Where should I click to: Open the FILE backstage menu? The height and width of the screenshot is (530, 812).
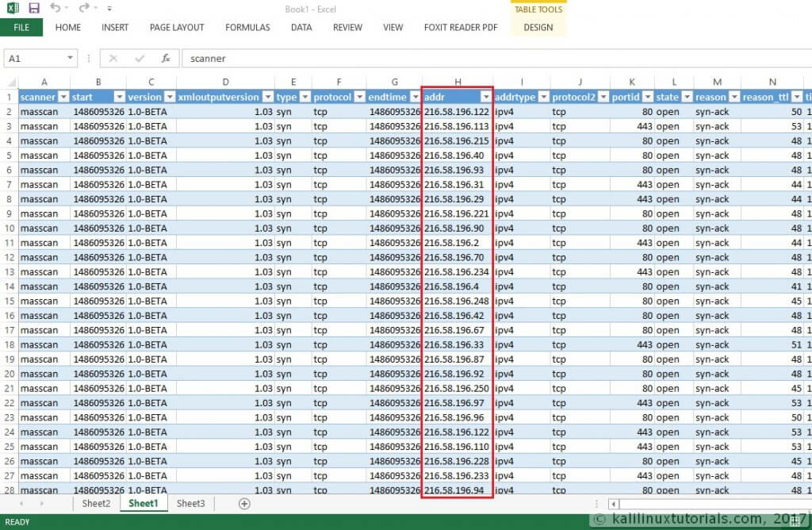pyautogui.click(x=21, y=27)
